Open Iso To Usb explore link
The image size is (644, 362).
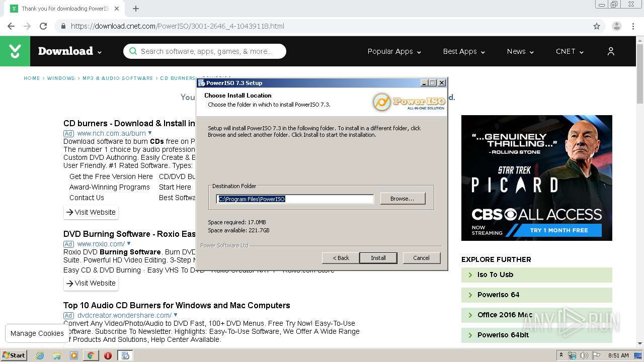pyautogui.click(x=537, y=275)
